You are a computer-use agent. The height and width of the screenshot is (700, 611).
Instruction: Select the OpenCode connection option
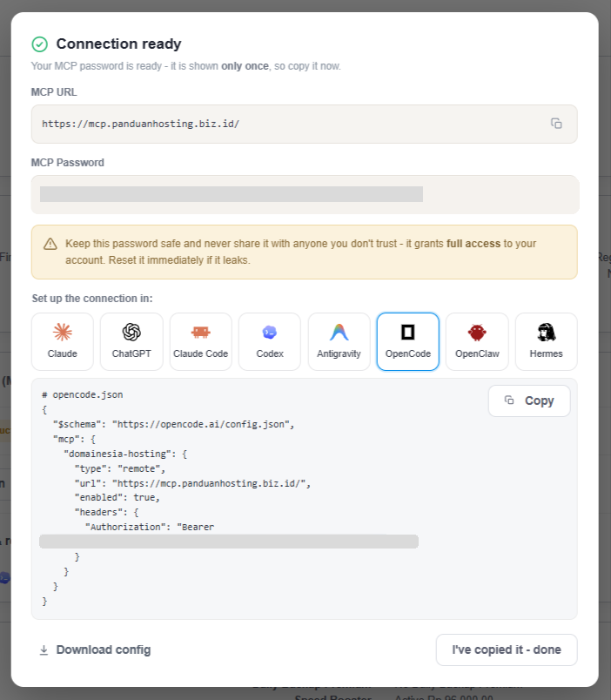point(408,341)
